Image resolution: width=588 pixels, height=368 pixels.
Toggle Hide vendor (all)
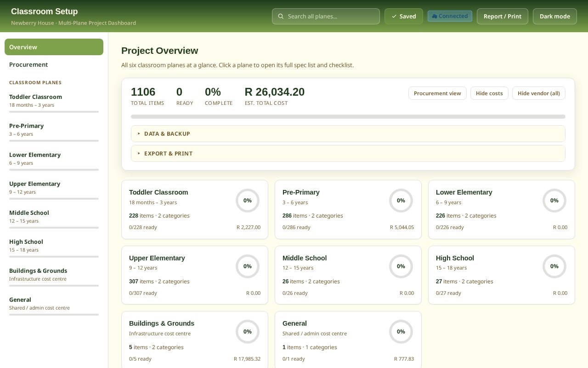pyautogui.click(x=539, y=93)
